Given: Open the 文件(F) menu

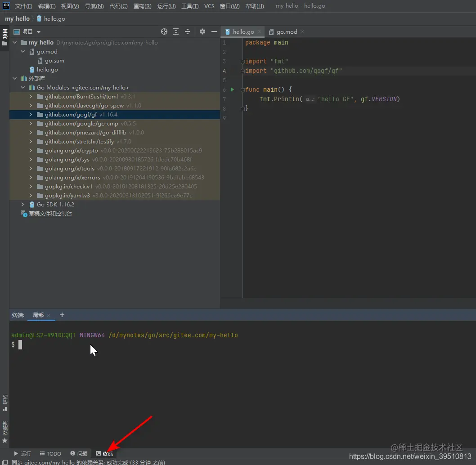Looking at the screenshot, I should 23,6.
